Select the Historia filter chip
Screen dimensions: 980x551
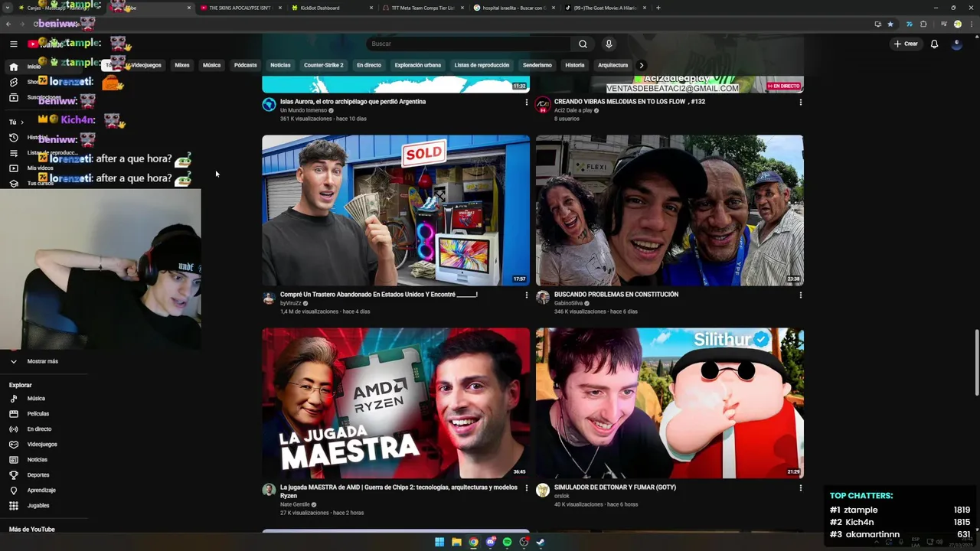(575, 65)
